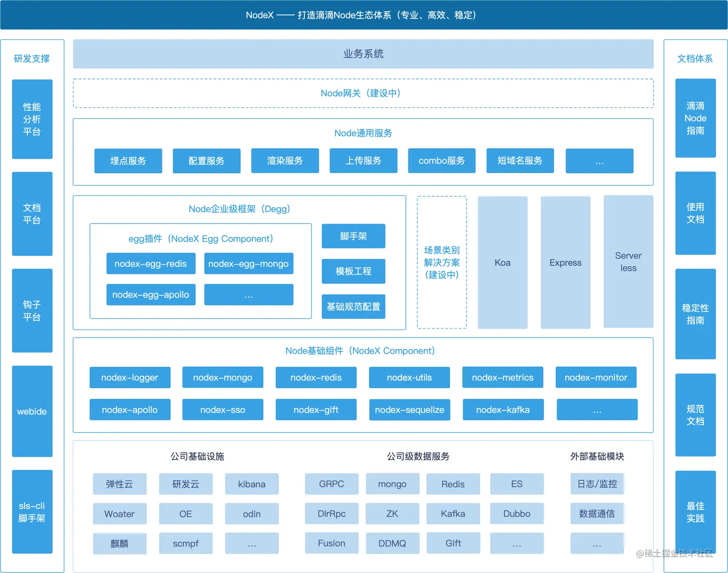Click the 最佳实践 block
728x573 pixels.
click(695, 512)
